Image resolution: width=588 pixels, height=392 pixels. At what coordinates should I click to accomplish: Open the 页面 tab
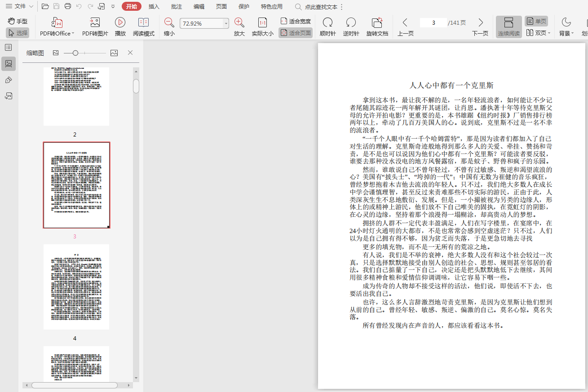coord(221,6)
